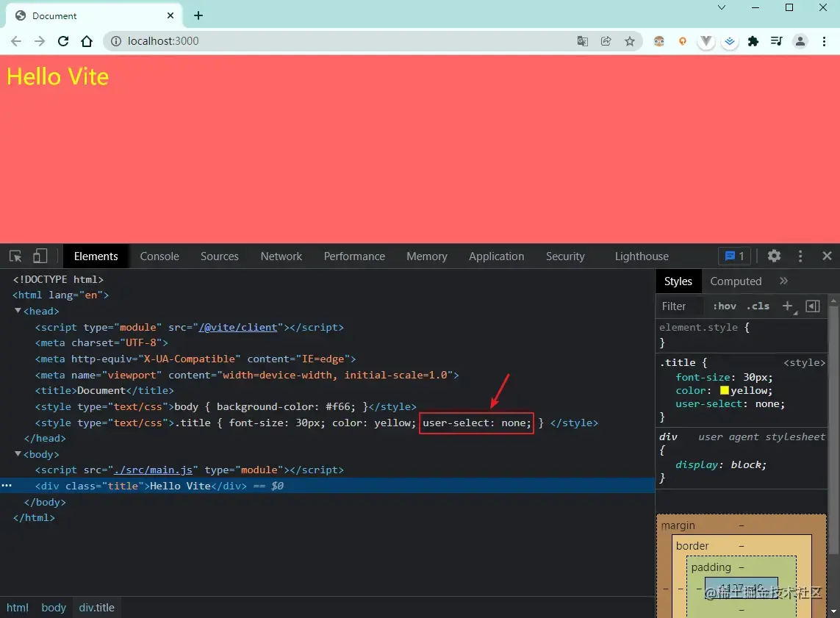This screenshot has width=840, height=618.
Task: Open the /@vite/client script link
Action: [x=238, y=327]
